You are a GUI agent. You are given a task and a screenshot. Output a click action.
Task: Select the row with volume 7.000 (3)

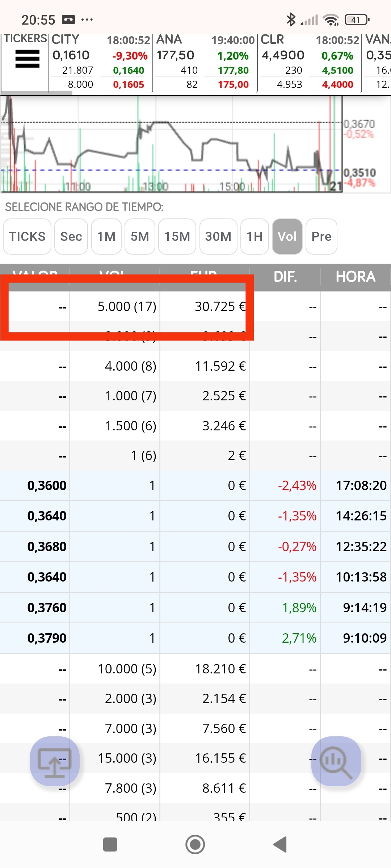195,728
